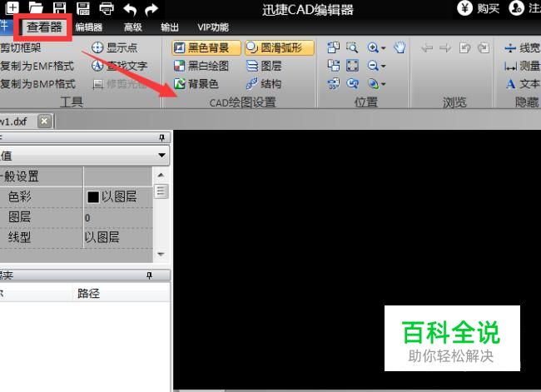Toggle 黑白绘图 (black and white drawing)

(x=201, y=66)
